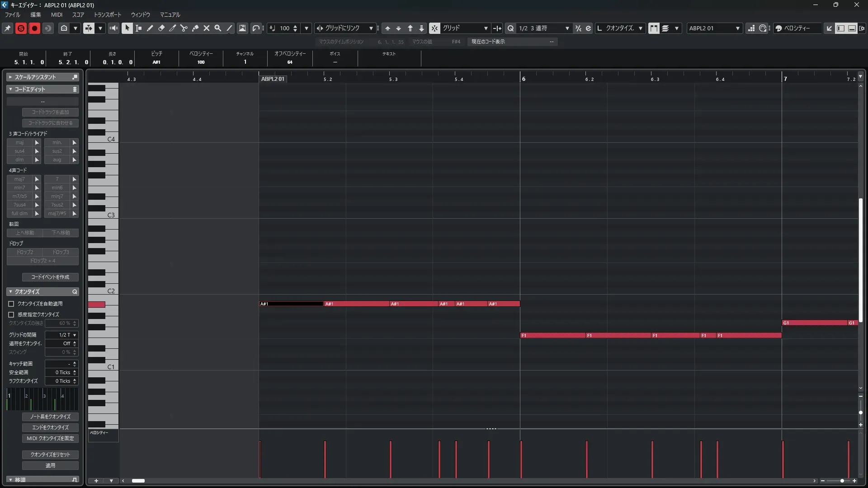Enable 感度指定クオンタイズ checkbox
868x488 pixels.
(x=11, y=314)
